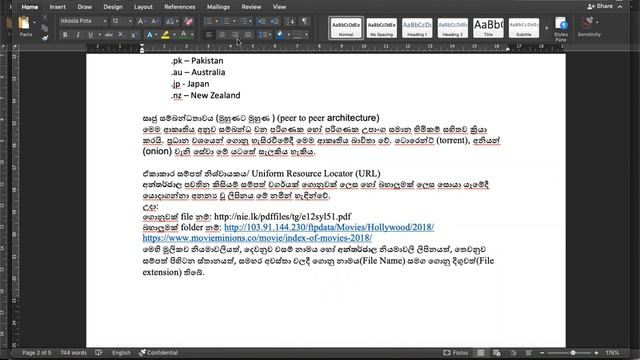Center align text

click(x=222, y=35)
